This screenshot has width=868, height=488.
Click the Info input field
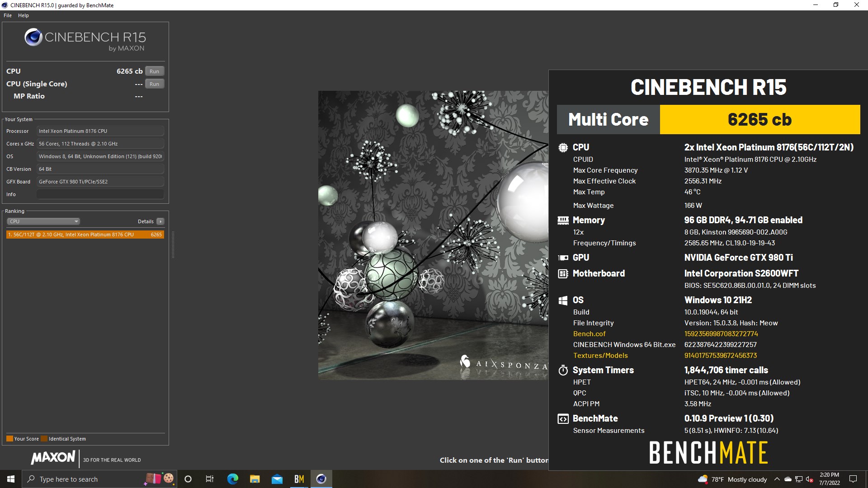[x=100, y=194]
